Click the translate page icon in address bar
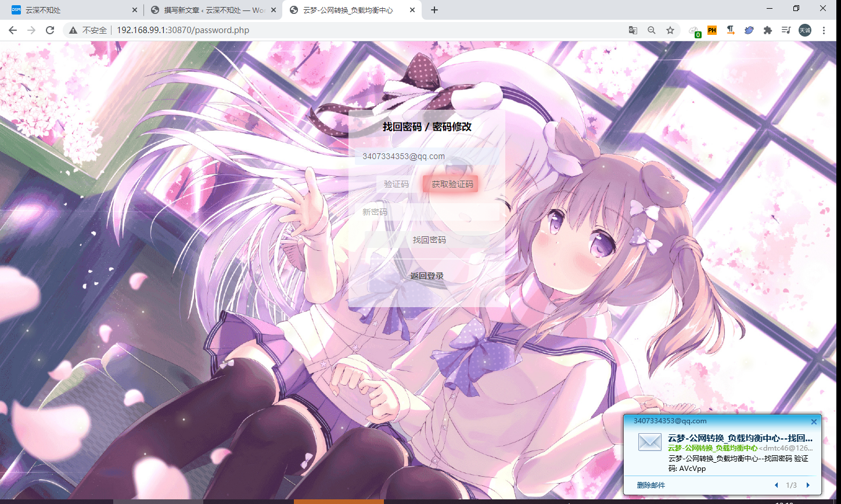841x504 pixels. point(632,30)
